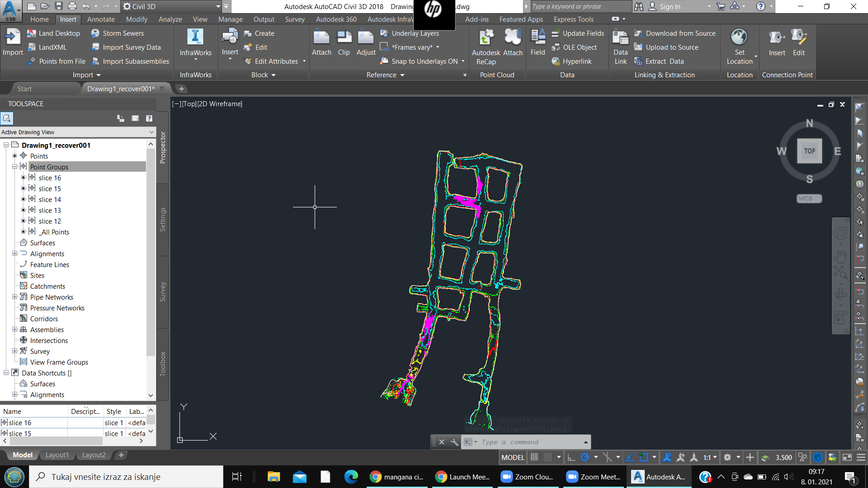
Task: Switch to the Survey ribbon tab
Action: click(295, 19)
